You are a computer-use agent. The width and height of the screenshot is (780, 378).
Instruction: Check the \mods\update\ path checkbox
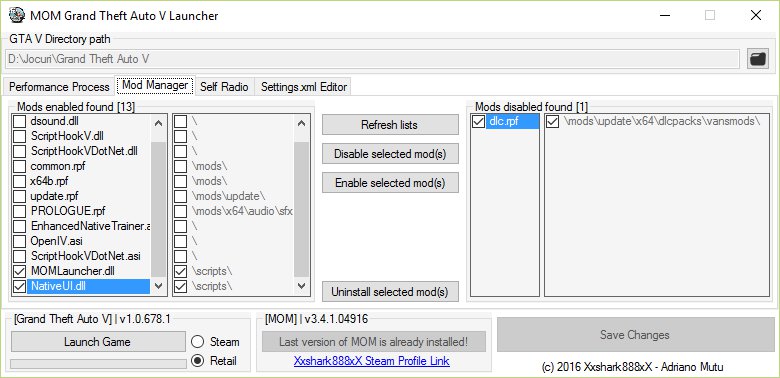181,196
